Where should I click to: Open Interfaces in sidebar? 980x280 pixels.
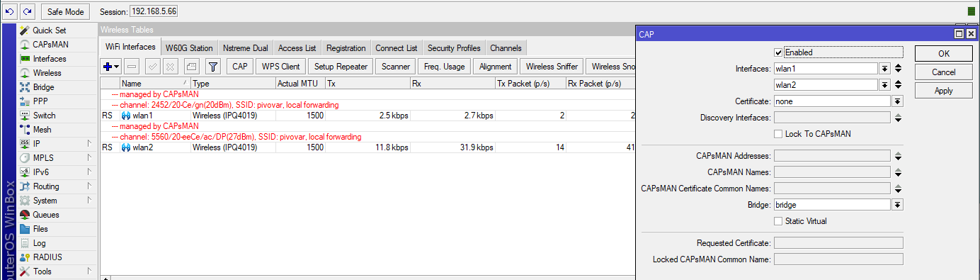(x=50, y=59)
